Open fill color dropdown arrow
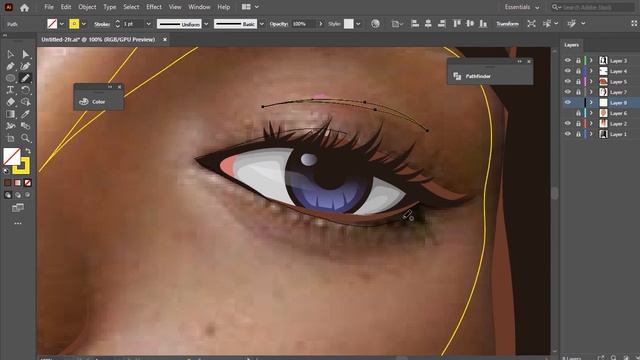This screenshot has height=360, width=640. (x=62, y=24)
